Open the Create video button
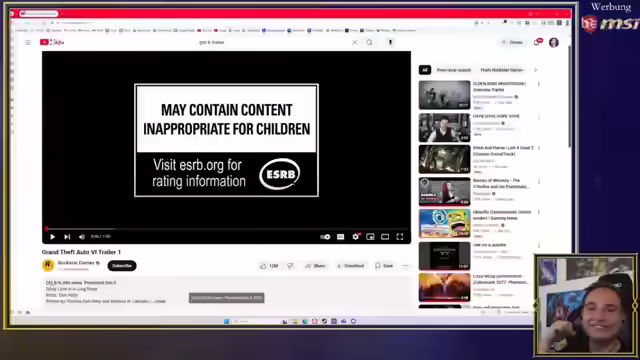640x360 pixels. 513,42
